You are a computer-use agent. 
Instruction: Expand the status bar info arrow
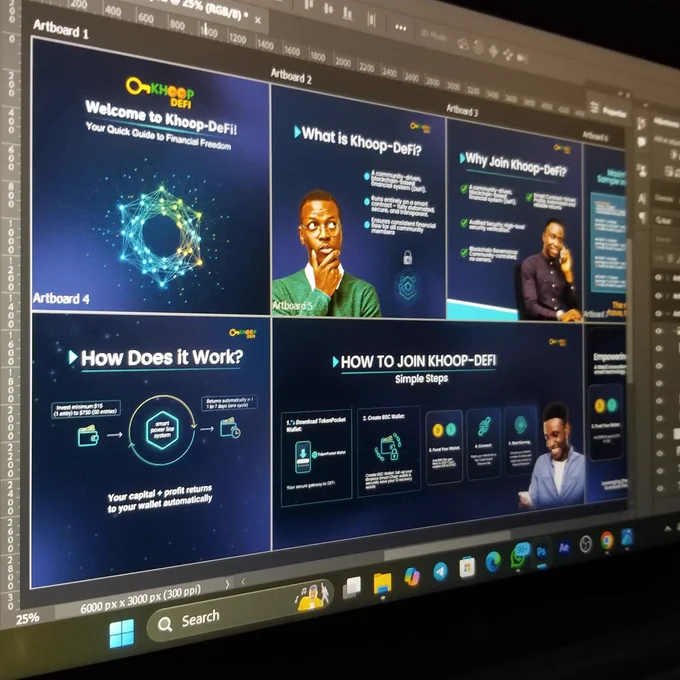coord(227,584)
